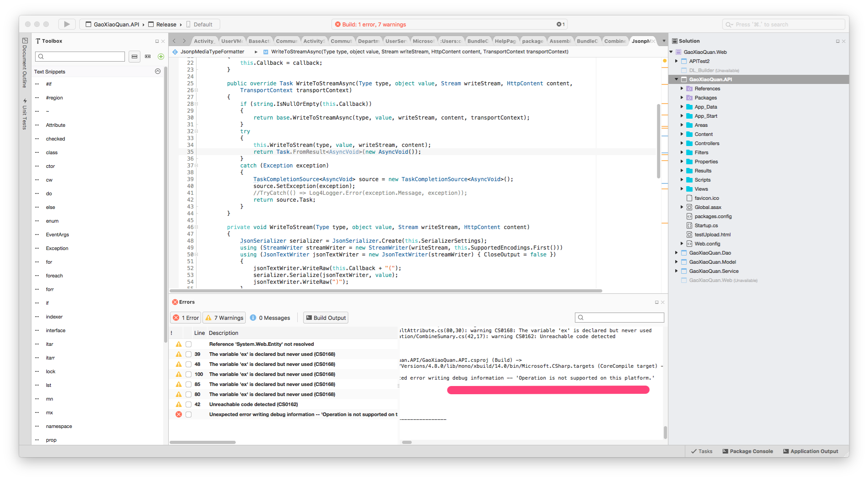
Task: Click the error count badge in the status bar
Action: click(x=560, y=25)
